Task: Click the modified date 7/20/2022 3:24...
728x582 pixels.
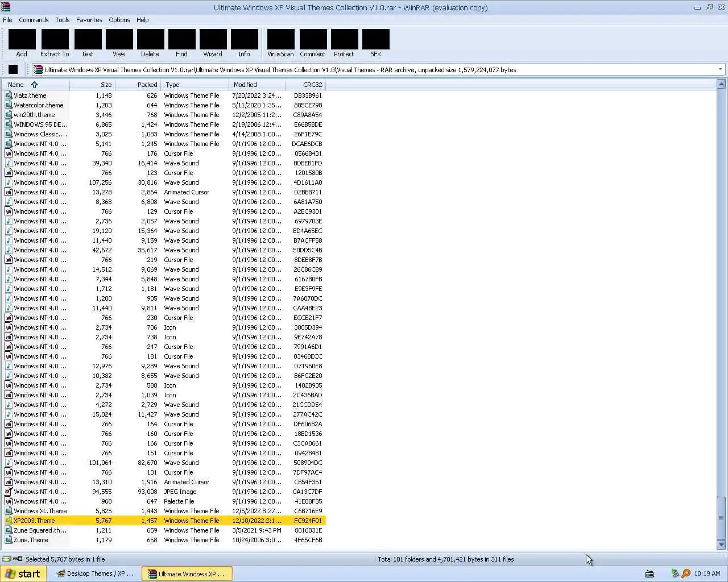Action: click(x=257, y=95)
